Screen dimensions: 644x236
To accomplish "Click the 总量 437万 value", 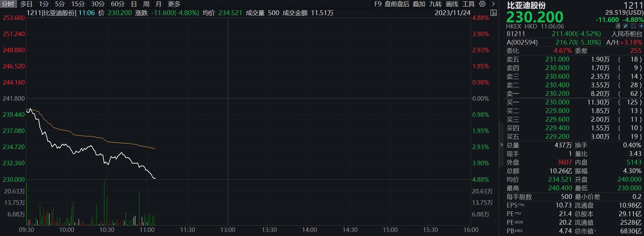I will click(563, 145).
